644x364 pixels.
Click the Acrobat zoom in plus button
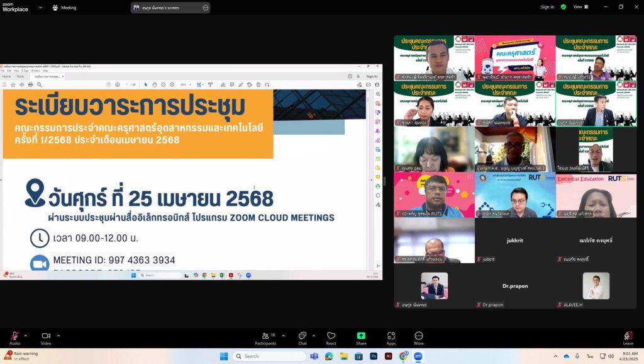tap(172, 85)
